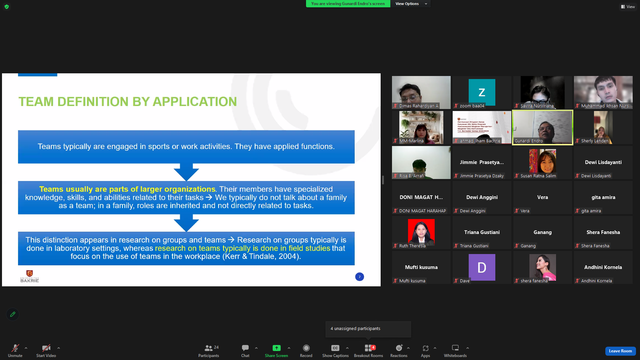Open Whiteboards
The image size is (640, 360).
(x=455, y=350)
